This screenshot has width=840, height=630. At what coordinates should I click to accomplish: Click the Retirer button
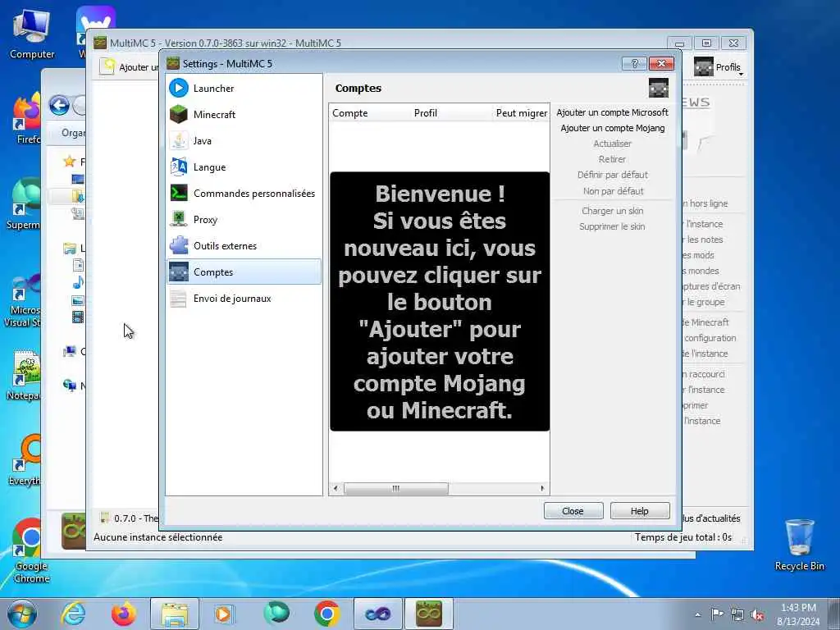point(612,159)
